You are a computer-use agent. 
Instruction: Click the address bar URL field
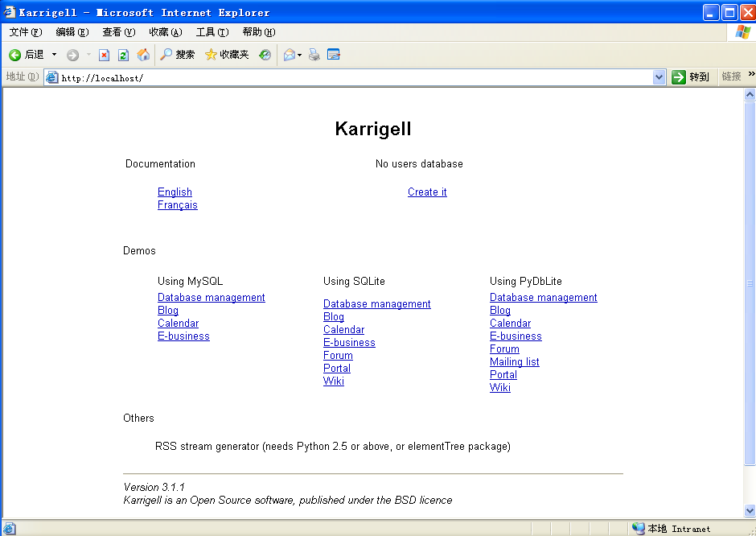coord(355,78)
